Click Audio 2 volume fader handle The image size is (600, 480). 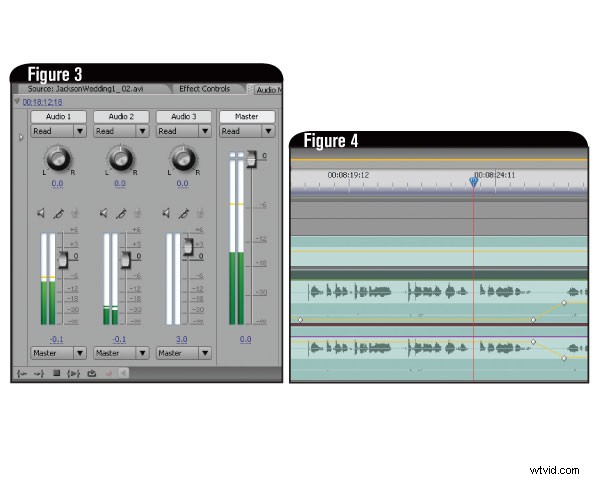tap(126, 260)
